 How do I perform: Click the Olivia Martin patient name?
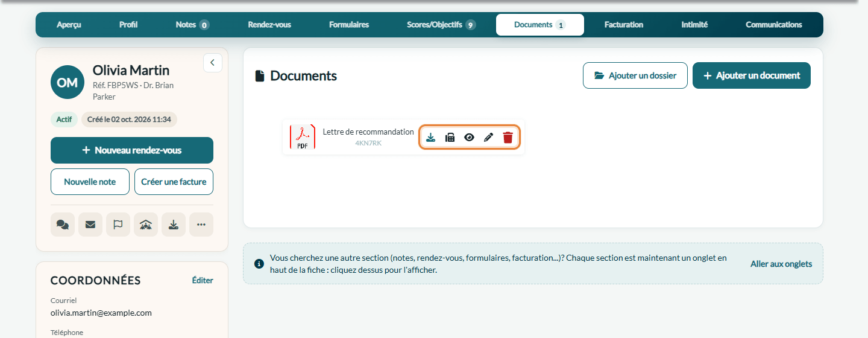[131, 70]
